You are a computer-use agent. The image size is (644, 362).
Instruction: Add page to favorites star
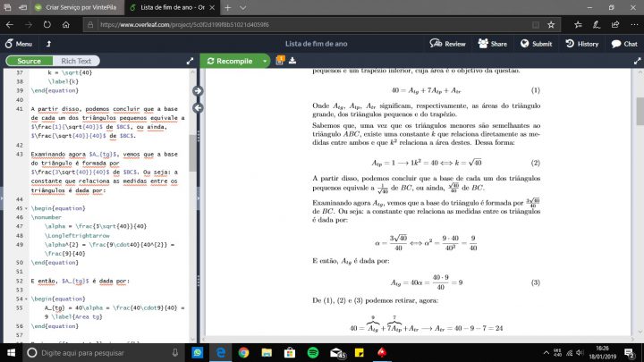[x=551, y=25]
